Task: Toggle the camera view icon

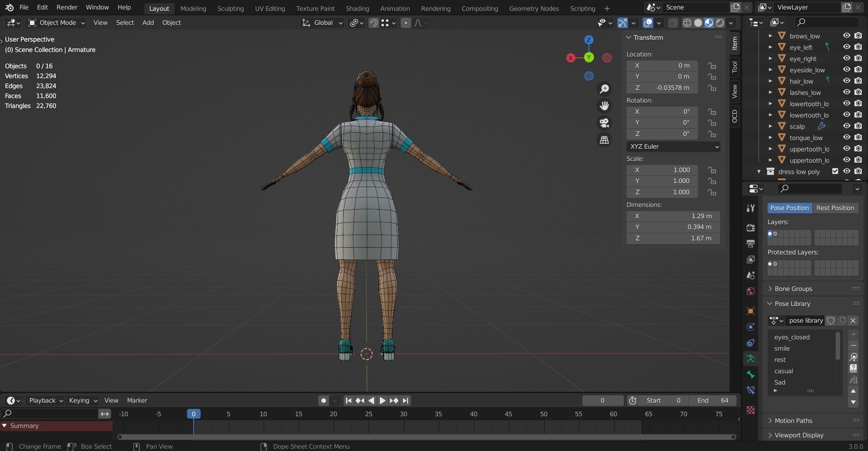Action: click(604, 123)
